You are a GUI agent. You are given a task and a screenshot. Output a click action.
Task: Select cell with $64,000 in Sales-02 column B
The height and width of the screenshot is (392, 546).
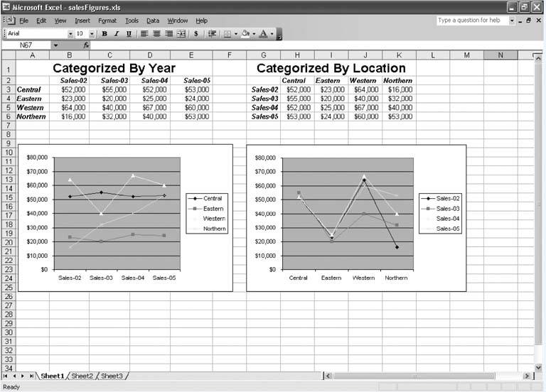click(69, 108)
